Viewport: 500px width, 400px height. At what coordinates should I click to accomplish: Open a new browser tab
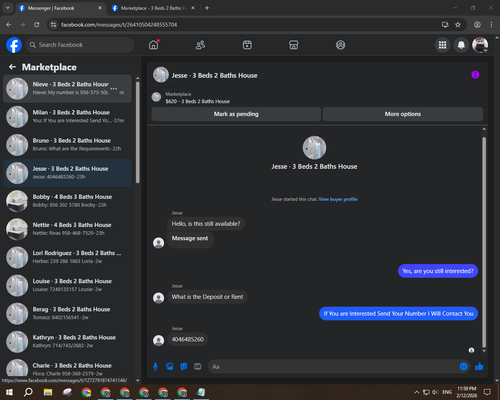click(x=207, y=8)
